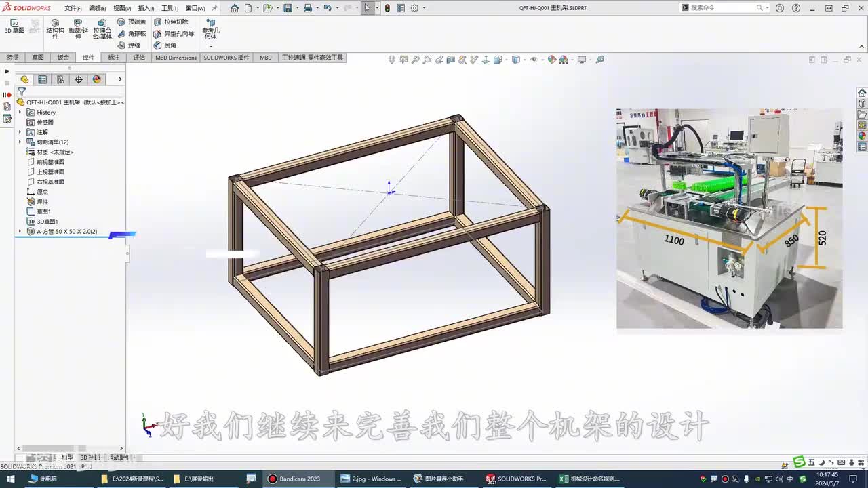This screenshot has width=868, height=488.
Task: Switch to the 草图 sketch ribbon tab
Action: (37, 58)
